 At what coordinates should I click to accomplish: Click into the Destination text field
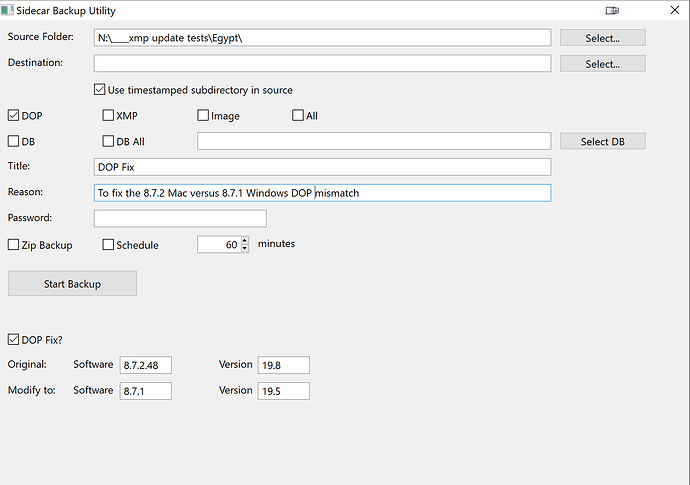click(322, 64)
